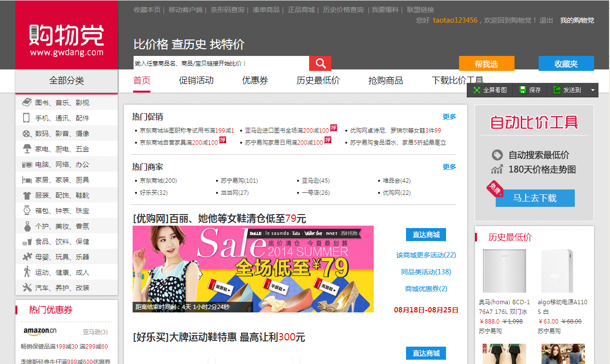
Task: Open the 我的购物党 account link
Action: click(x=577, y=20)
